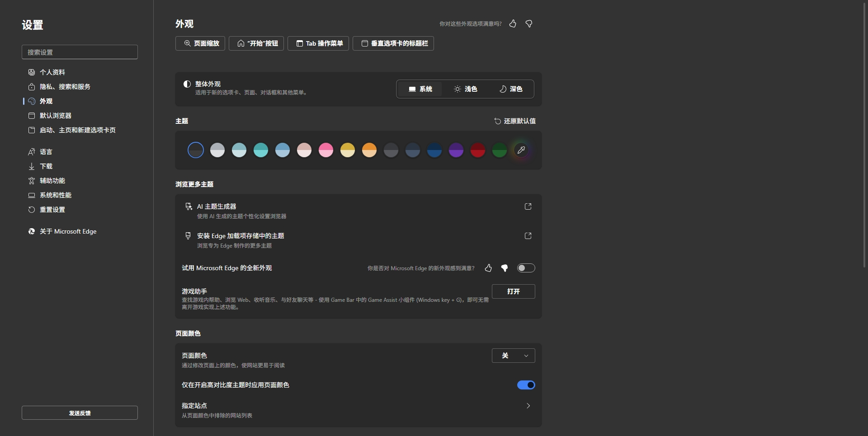Open external link icon for 安装 Edge 加载项存储中的主题
868x436 pixels.
528,236
